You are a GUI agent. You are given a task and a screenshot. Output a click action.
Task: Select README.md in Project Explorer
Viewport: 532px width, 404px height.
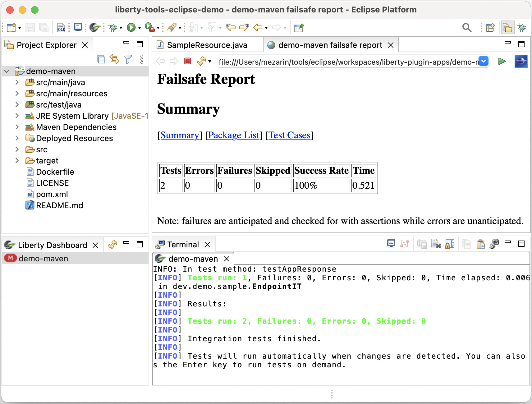tap(59, 205)
